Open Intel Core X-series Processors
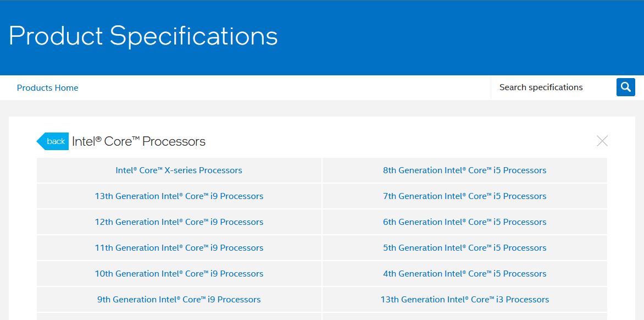This screenshot has width=644, height=320. [x=179, y=170]
